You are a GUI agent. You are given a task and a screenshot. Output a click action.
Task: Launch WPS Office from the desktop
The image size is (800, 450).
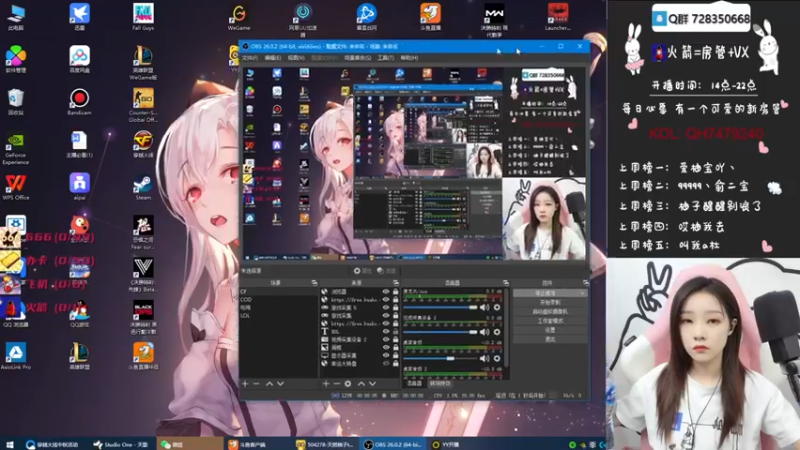[15, 187]
